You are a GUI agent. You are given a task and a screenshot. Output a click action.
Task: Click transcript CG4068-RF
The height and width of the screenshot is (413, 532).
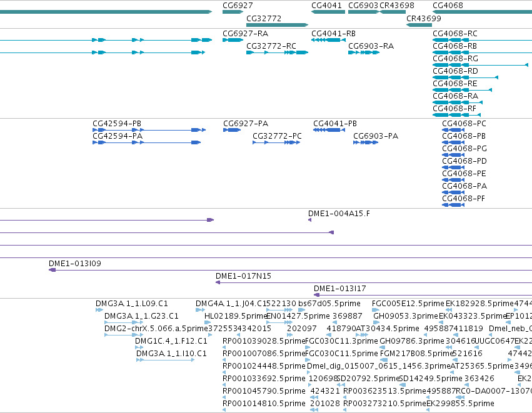point(456,115)
